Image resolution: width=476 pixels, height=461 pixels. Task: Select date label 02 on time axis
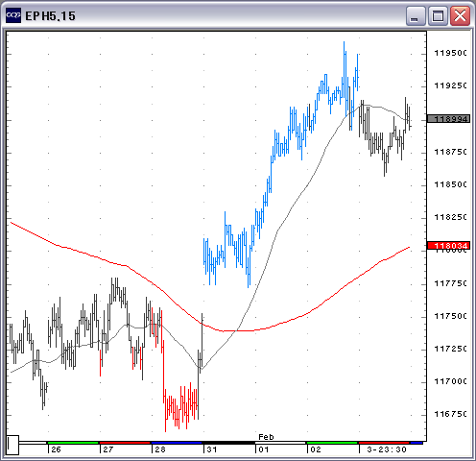pyautogui.click(x=316, y=449)
